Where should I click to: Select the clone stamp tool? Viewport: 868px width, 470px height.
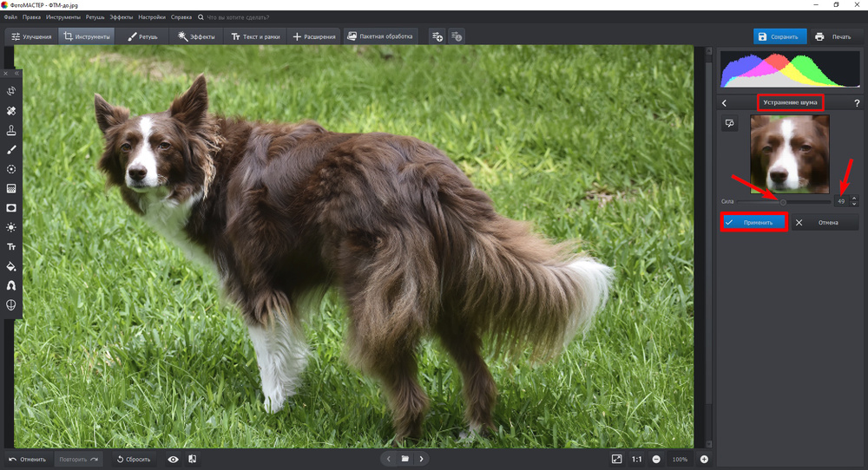pyautogui.click(x=11, y=130)
